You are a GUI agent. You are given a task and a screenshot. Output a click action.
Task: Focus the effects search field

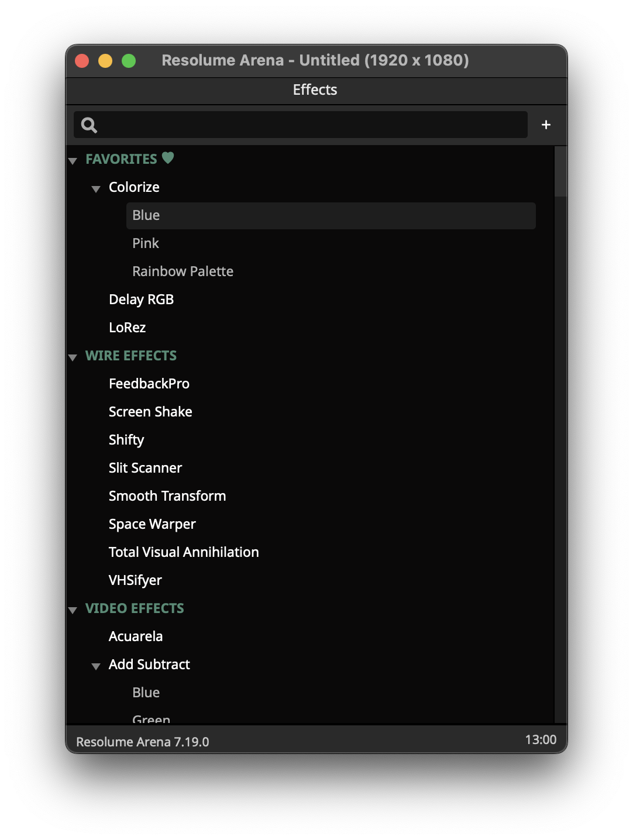310,125
